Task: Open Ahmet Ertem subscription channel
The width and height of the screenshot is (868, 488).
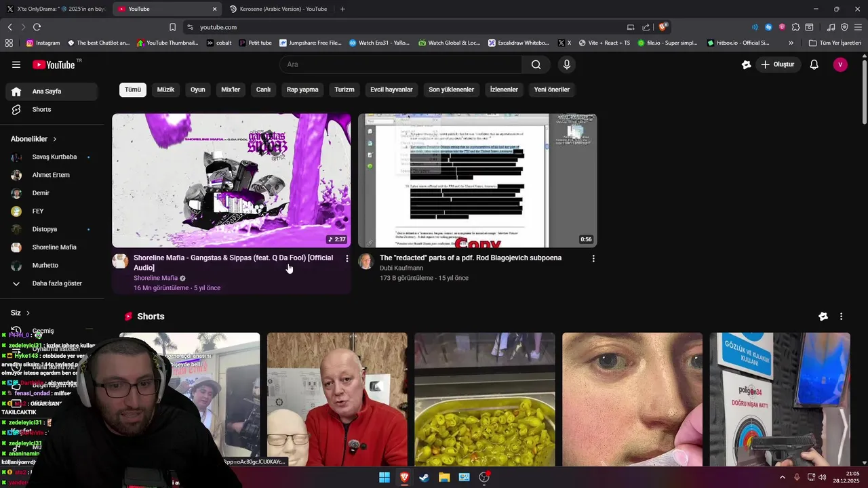Action: pos(52,175)
